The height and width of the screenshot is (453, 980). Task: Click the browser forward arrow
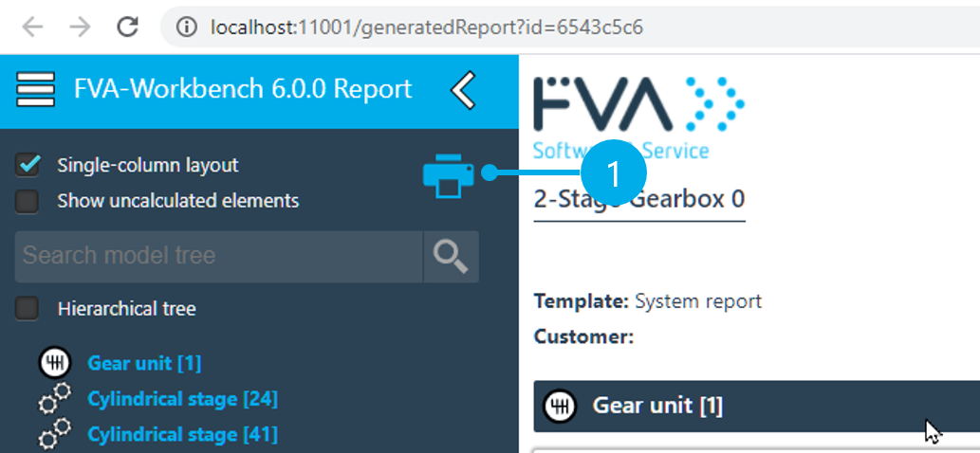[x=80, y=27]
